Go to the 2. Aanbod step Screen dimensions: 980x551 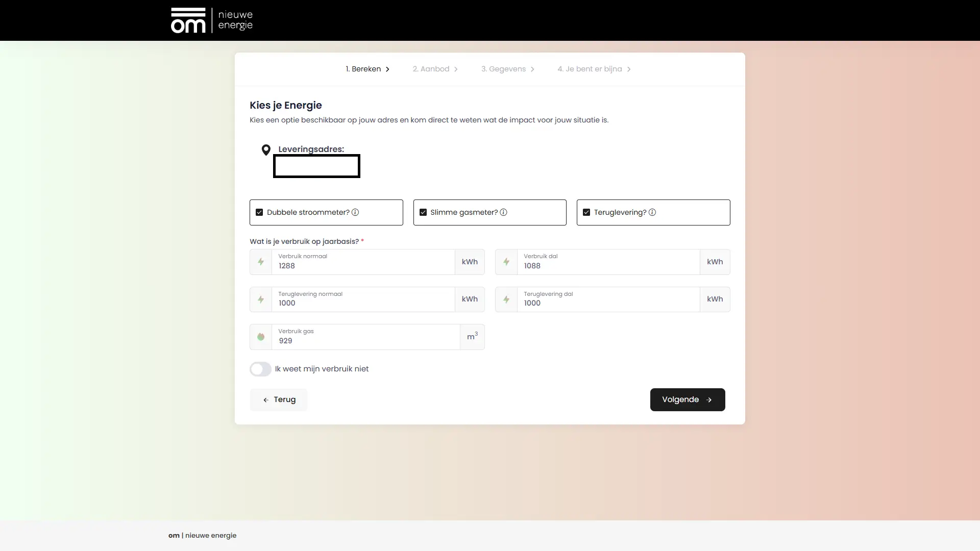(431, 69)
